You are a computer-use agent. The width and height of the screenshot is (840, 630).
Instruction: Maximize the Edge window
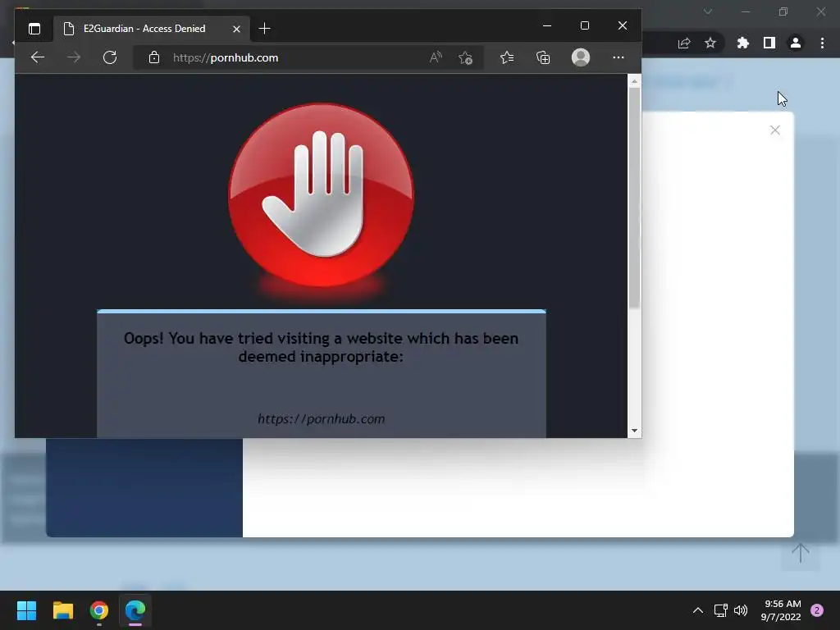coord(585,25)
